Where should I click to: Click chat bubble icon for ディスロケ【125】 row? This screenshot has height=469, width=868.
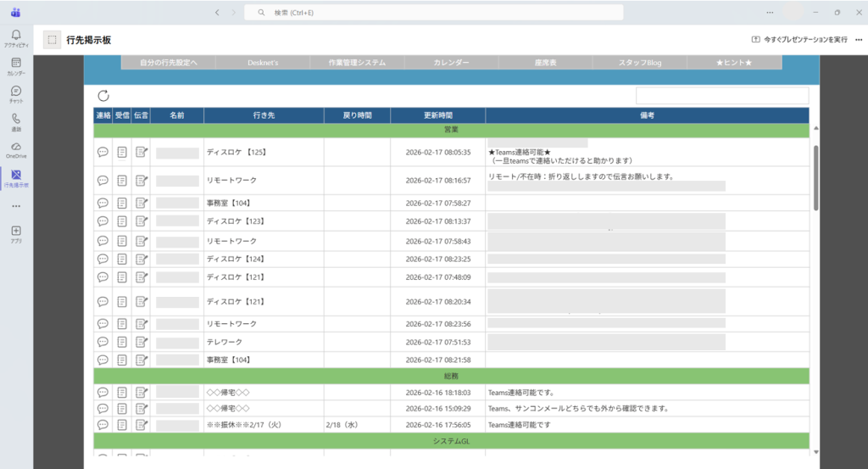click(x=103, y=153)
